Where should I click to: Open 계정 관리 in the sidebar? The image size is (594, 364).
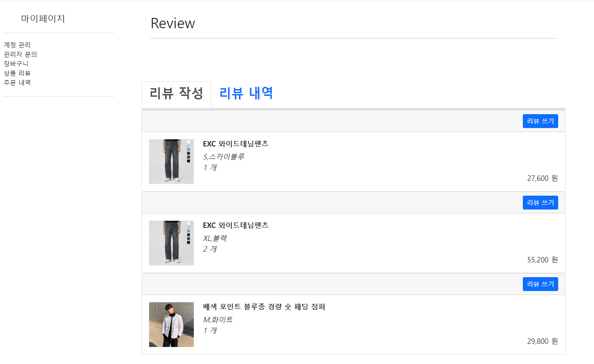point(17,45)
